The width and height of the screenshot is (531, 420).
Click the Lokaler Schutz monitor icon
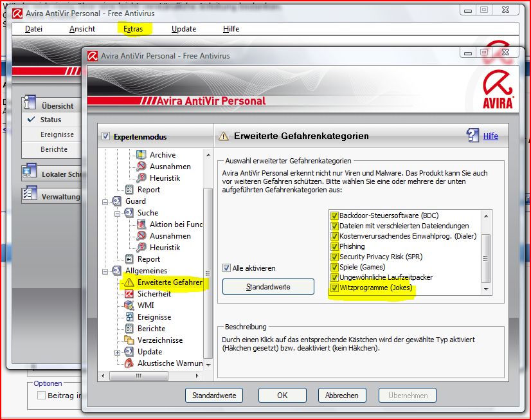pos(30,171)
